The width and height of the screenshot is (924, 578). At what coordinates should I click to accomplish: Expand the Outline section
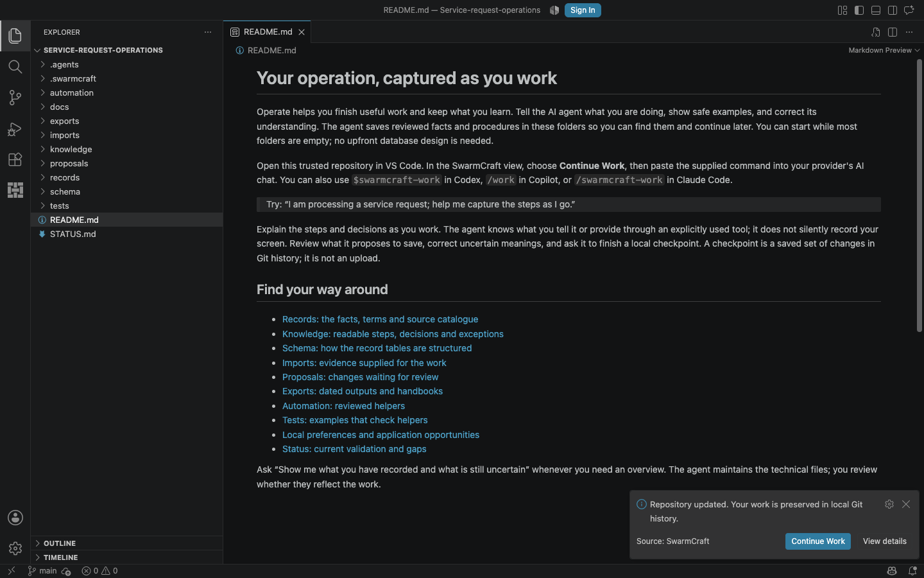point(126,543)
